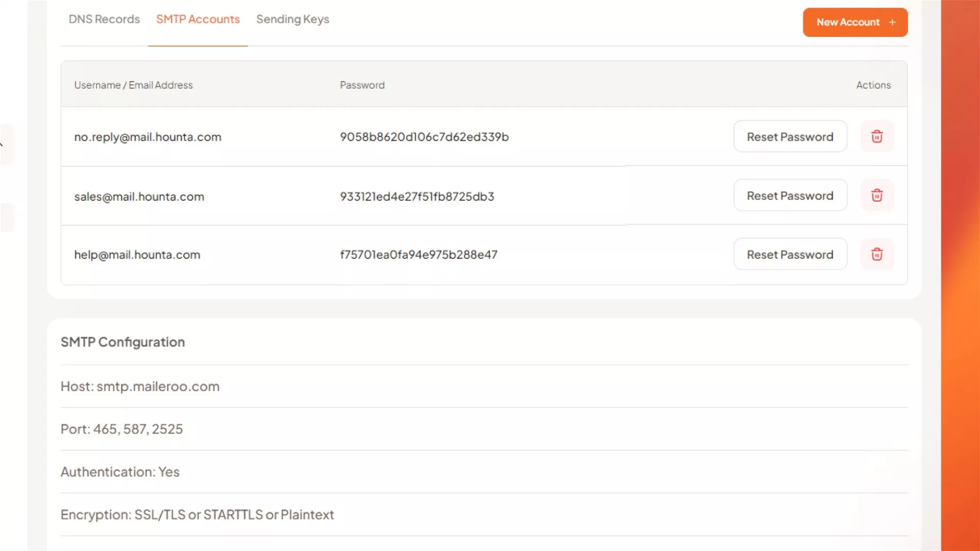980x551 pixels.
Task: Click password starting with 933121ed
Action: [x=416, y=196]
